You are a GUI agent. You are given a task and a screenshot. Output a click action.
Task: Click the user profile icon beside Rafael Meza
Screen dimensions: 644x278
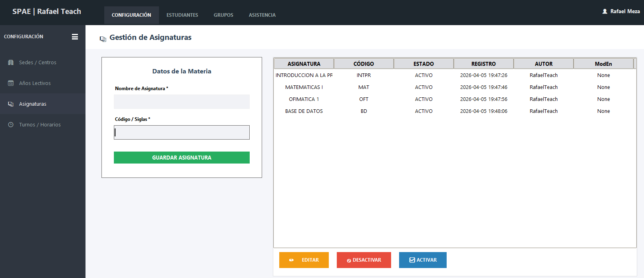click(605, 12)
